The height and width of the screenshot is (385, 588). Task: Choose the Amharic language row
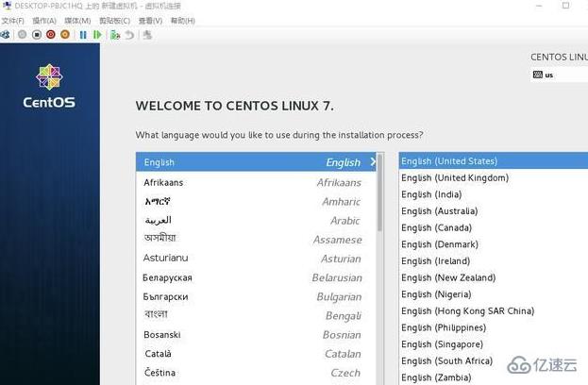click(256, 202)
